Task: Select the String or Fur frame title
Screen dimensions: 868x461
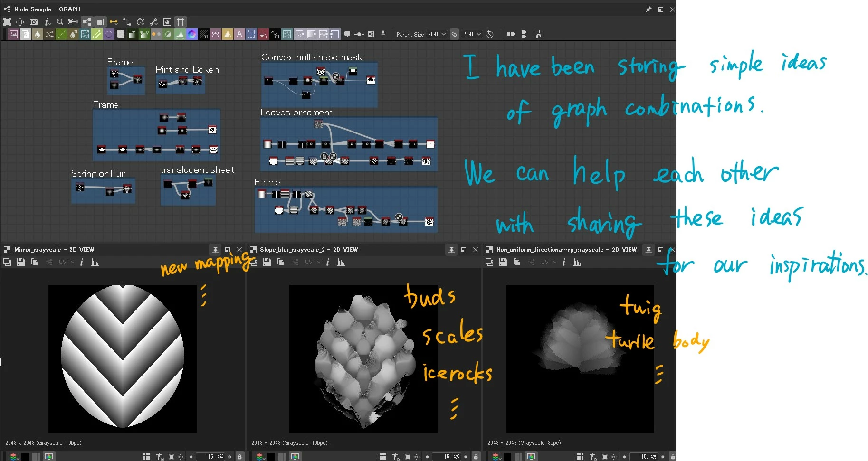Action: coord(98,174)
